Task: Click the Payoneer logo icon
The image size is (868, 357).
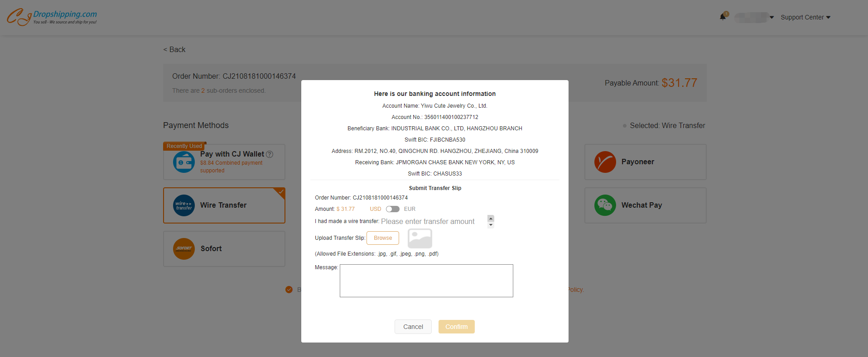Action: pos(605,162)
